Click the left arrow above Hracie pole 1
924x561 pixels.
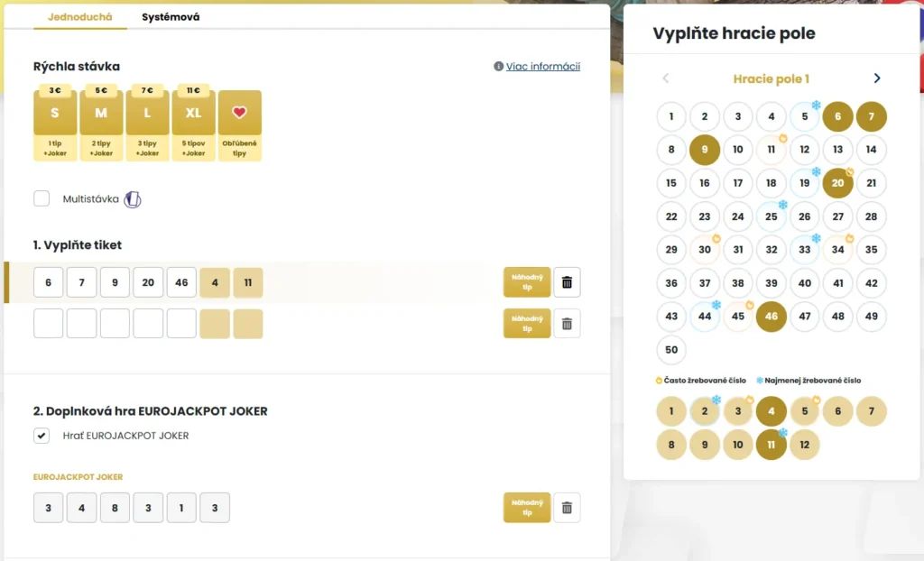[666, 78]
